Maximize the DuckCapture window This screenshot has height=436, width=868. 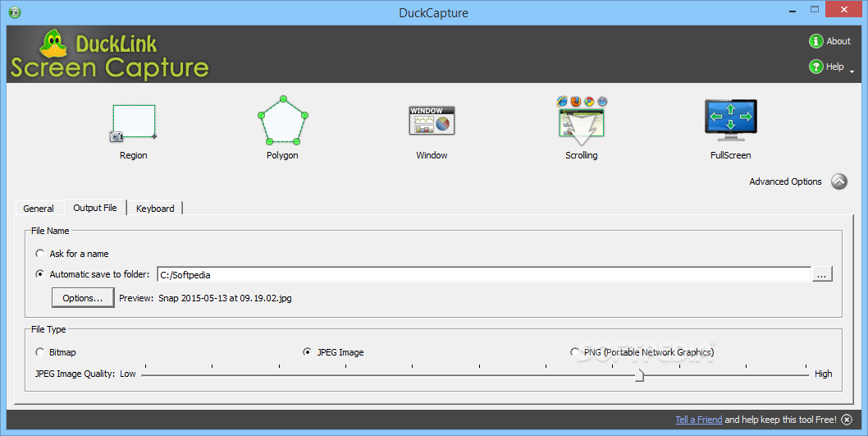pos(815,9)
